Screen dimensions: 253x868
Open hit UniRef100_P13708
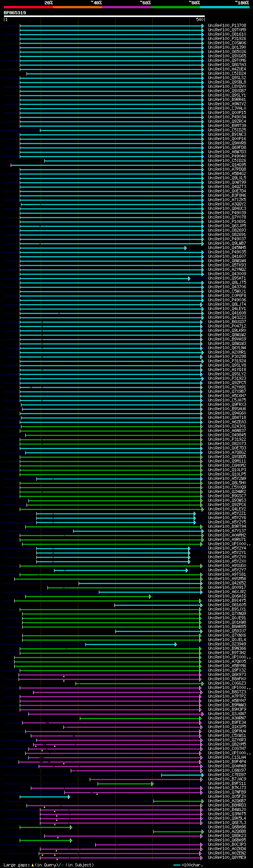point(227,26)
